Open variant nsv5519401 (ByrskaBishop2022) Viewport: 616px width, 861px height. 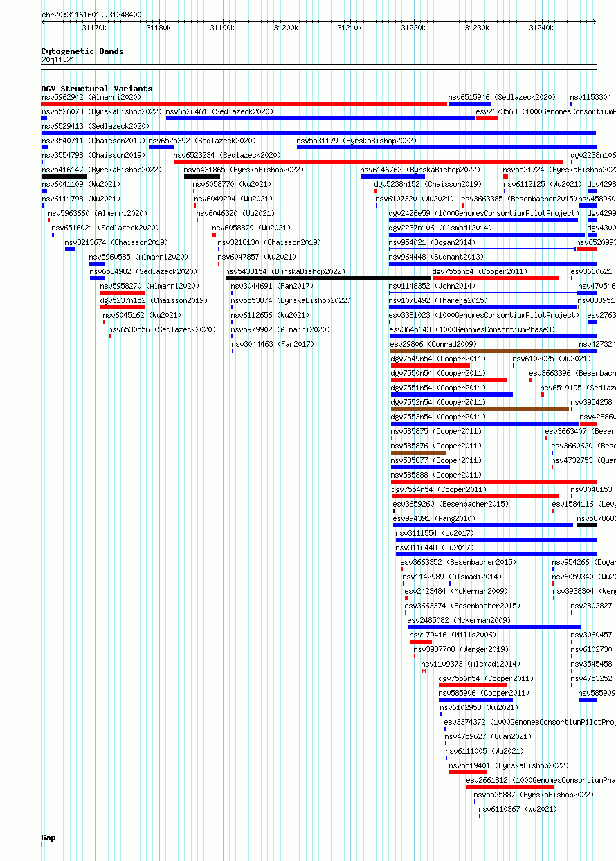[509, 766]
